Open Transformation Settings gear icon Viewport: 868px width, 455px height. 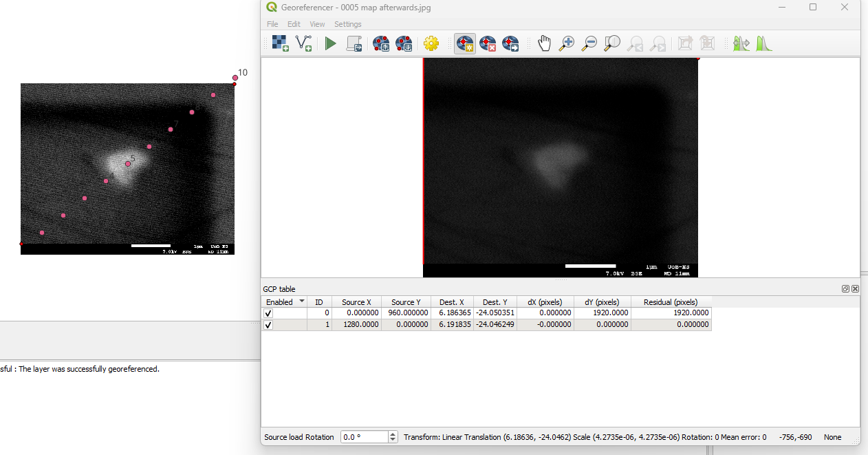tap(431, 44)
